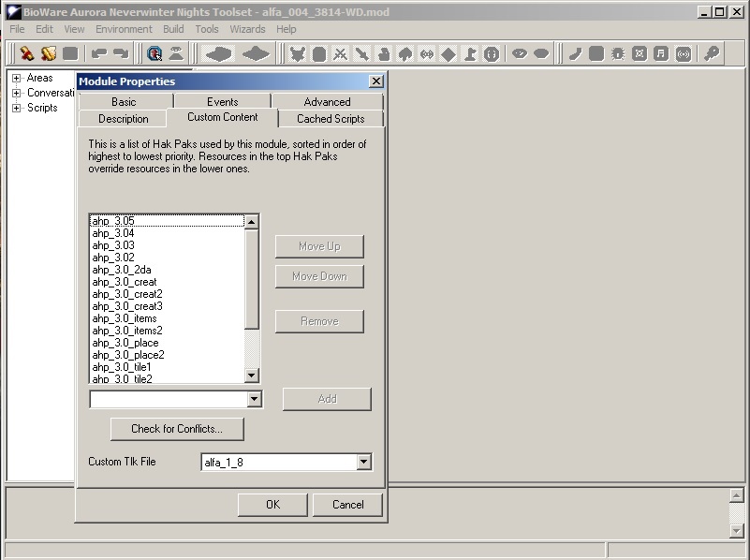The width and height of the screenshot is (750, 560).
Task: Open the Hak Pak selection combo box
Action: 254,400
